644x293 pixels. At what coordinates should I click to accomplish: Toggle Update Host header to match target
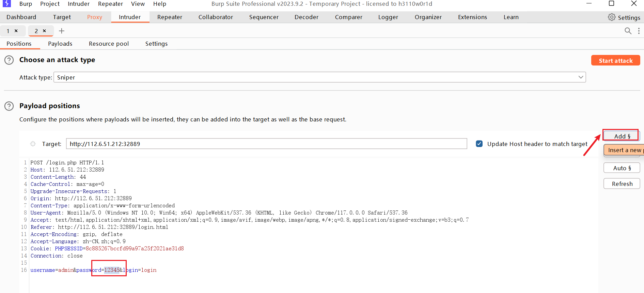click(x=479, y=144)
